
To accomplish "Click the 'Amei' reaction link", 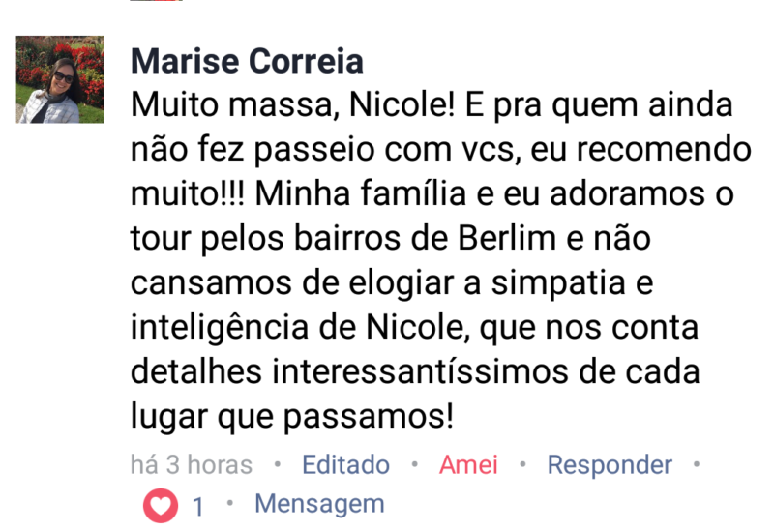I will point(468,464).
